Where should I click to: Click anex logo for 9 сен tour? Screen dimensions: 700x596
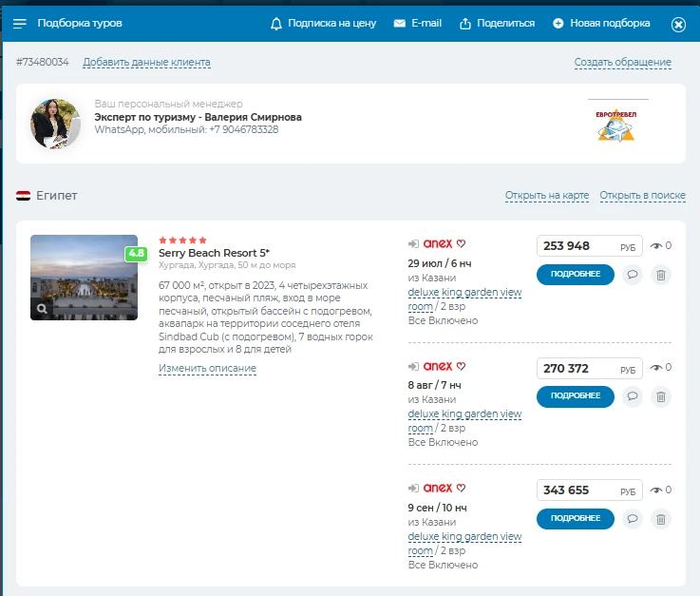438,489
